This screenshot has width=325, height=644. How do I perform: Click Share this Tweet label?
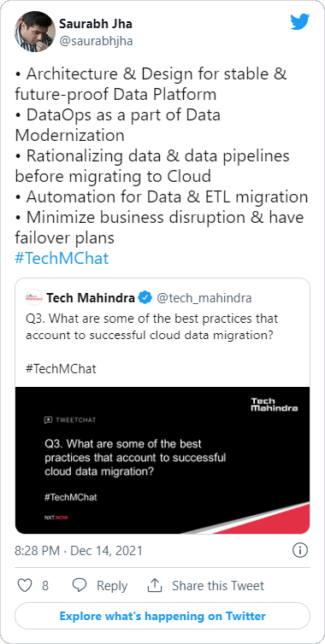point(218,585)
